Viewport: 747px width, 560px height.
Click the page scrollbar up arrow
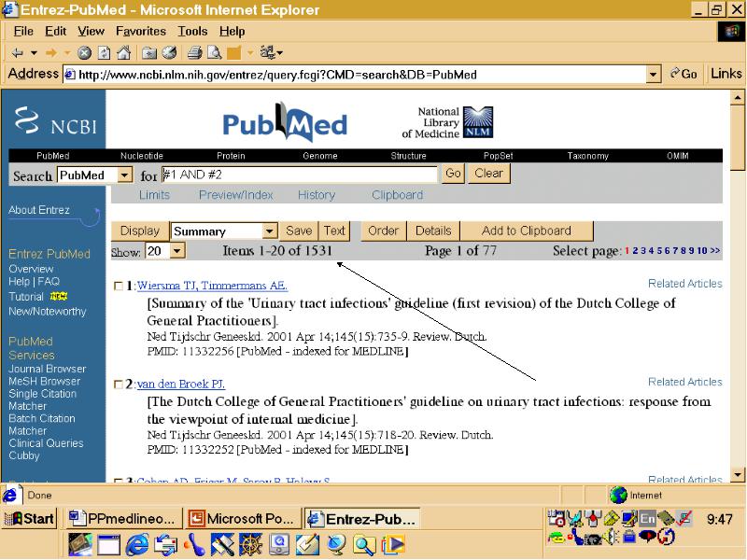(x=738, y=98)
